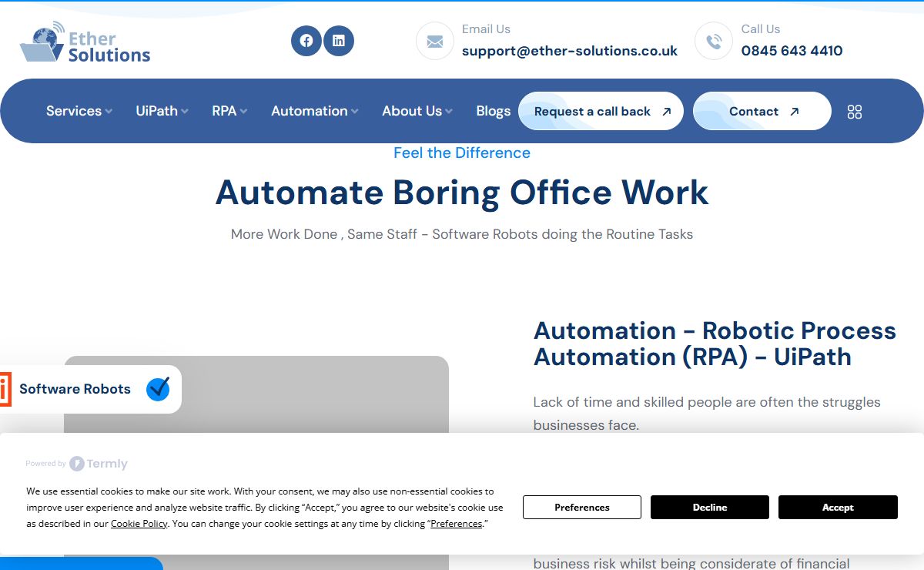Expand the Services menu chevron

coord(109,112)
